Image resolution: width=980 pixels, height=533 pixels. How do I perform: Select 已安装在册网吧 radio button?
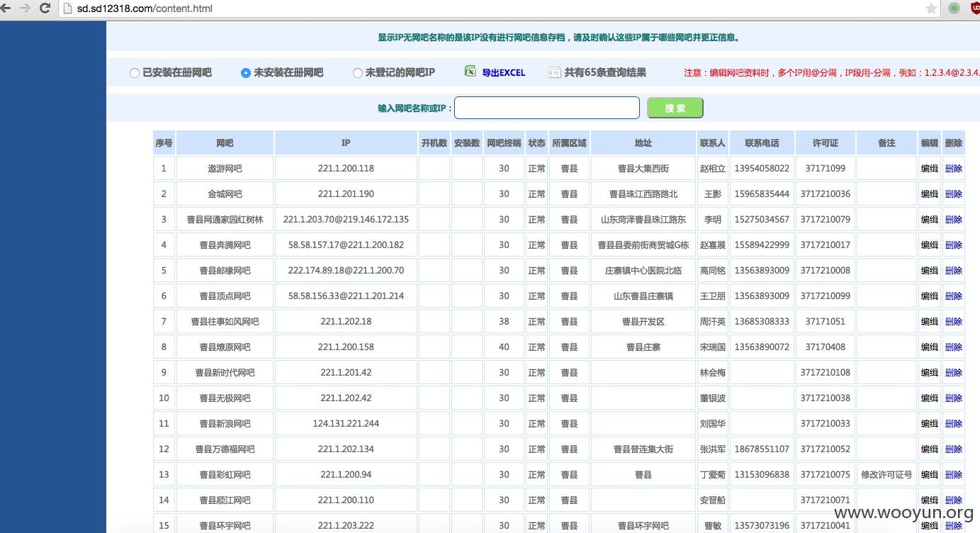pyautogui.click(x=135, y=73)
